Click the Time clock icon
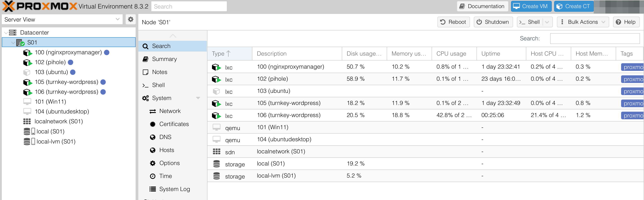The image size is (644, 200). pyautogui.click(x=152, y=176)
